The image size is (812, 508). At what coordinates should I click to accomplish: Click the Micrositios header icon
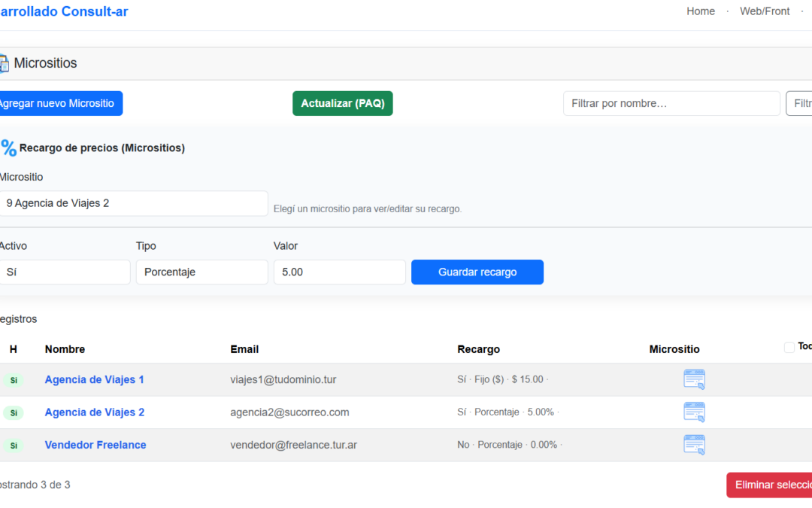pyautogui.click(x=4, y=64)
